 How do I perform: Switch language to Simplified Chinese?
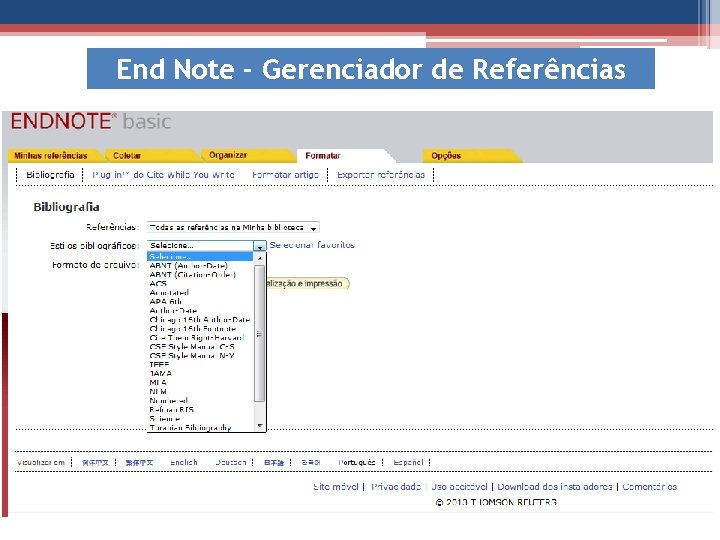click(95, 462)
